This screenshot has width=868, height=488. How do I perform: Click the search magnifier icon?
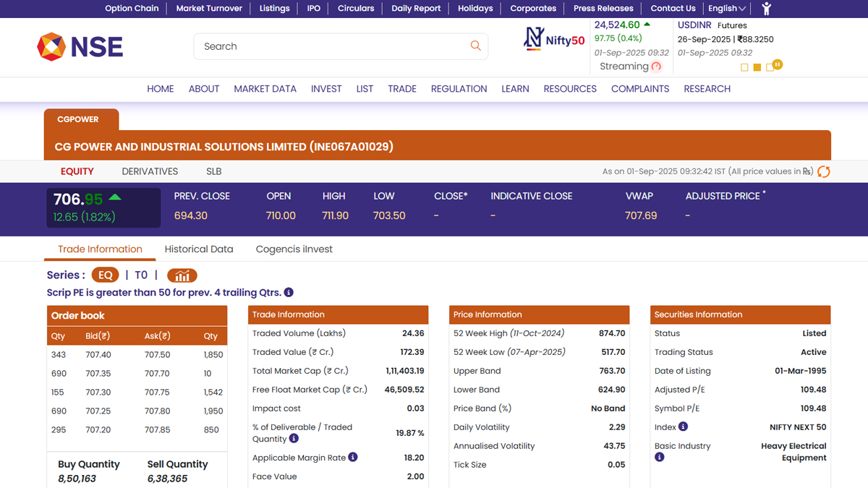[x=475, y=46]
